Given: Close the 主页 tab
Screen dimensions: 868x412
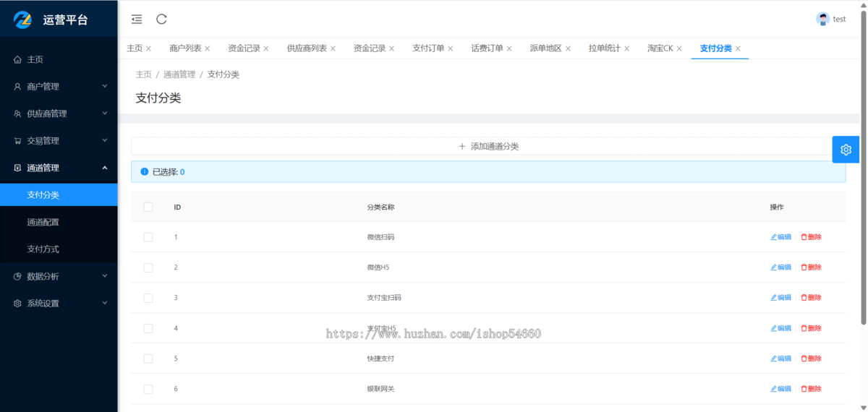Looking at the screenshot, I should [x=148, y=48].
